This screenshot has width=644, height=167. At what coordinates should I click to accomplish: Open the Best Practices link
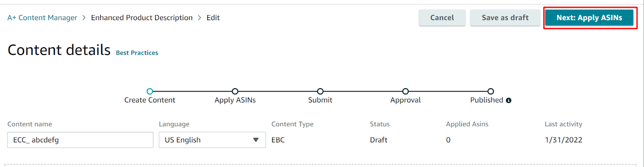point(137,53)
